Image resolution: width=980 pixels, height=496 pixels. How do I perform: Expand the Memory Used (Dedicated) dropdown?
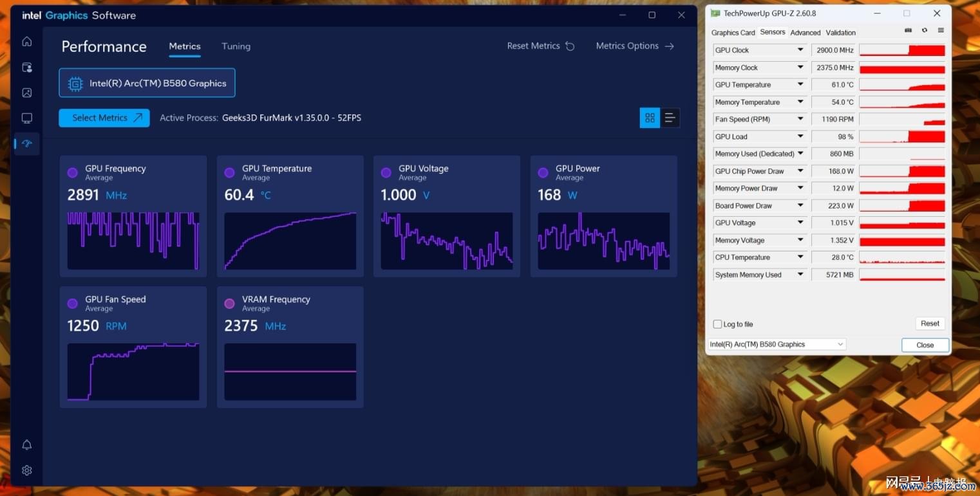800,154
